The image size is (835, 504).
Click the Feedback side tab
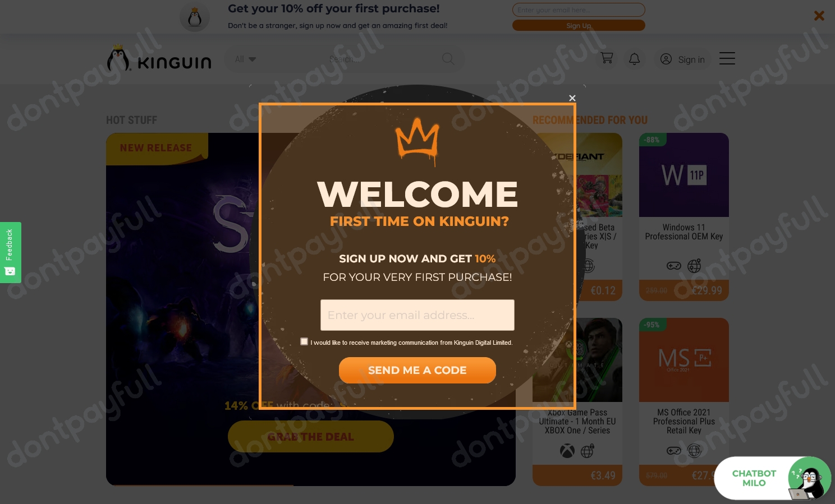tap(10, 252)
